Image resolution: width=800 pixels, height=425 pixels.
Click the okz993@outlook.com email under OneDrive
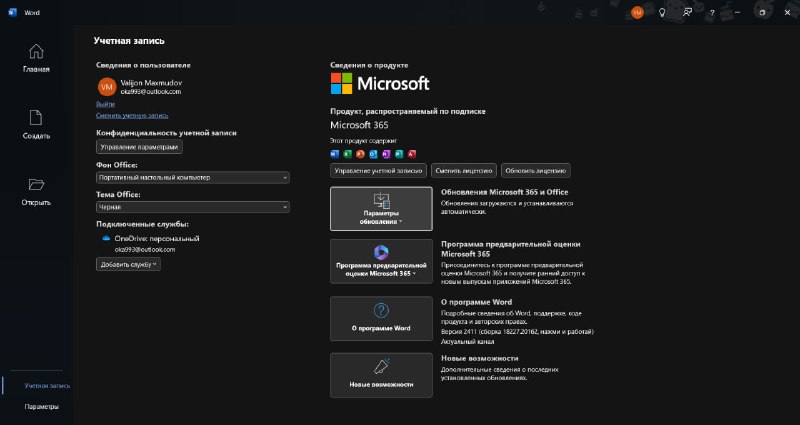145,249
